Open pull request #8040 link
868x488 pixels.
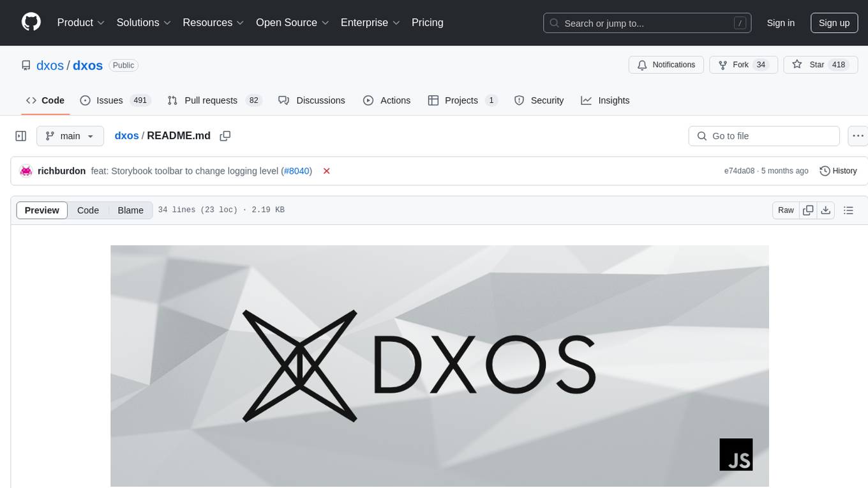coord(296,171)
